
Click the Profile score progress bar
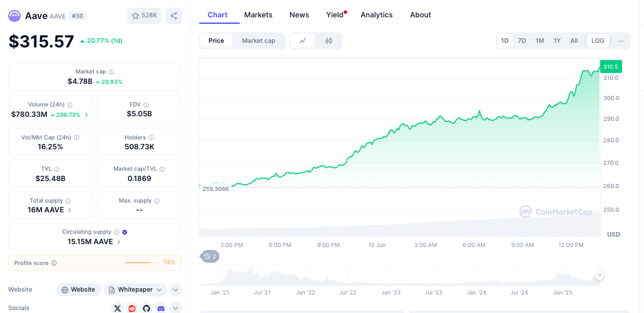point(142,263)
